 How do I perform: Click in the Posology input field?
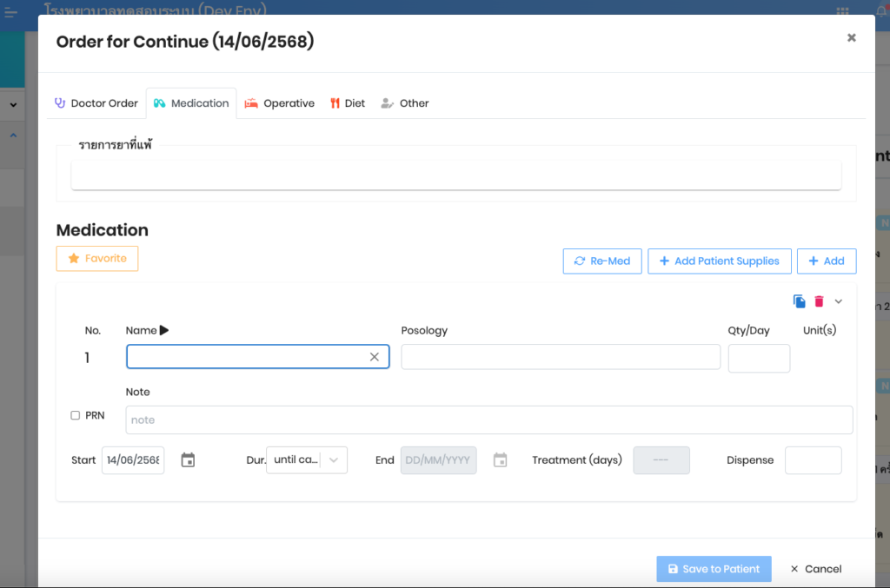click(x=561, y=357)
